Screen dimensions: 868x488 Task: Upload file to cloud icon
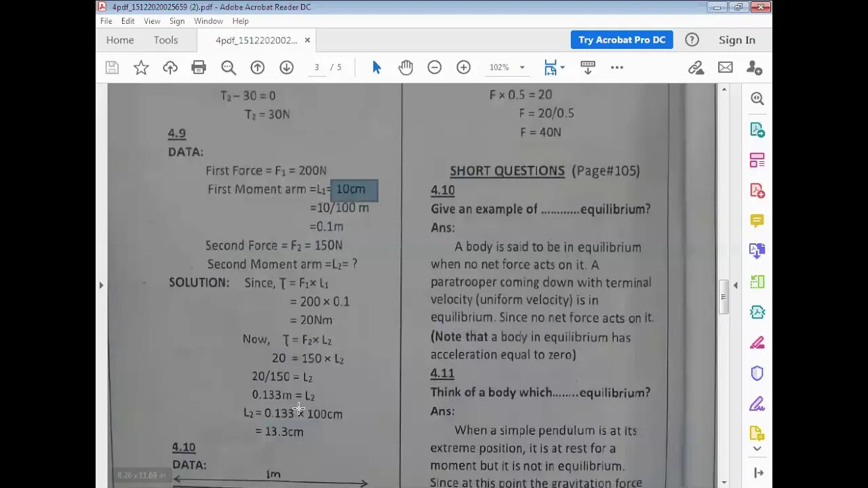pos(170,67)
